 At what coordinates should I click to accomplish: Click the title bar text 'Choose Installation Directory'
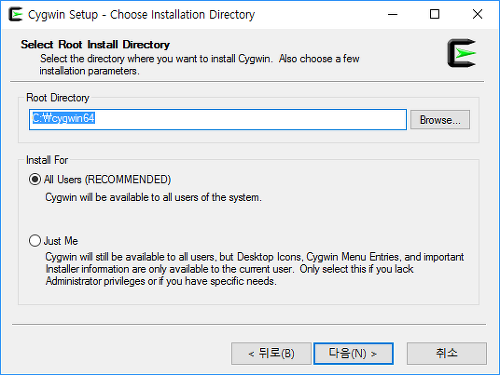[x=182, y=15]
